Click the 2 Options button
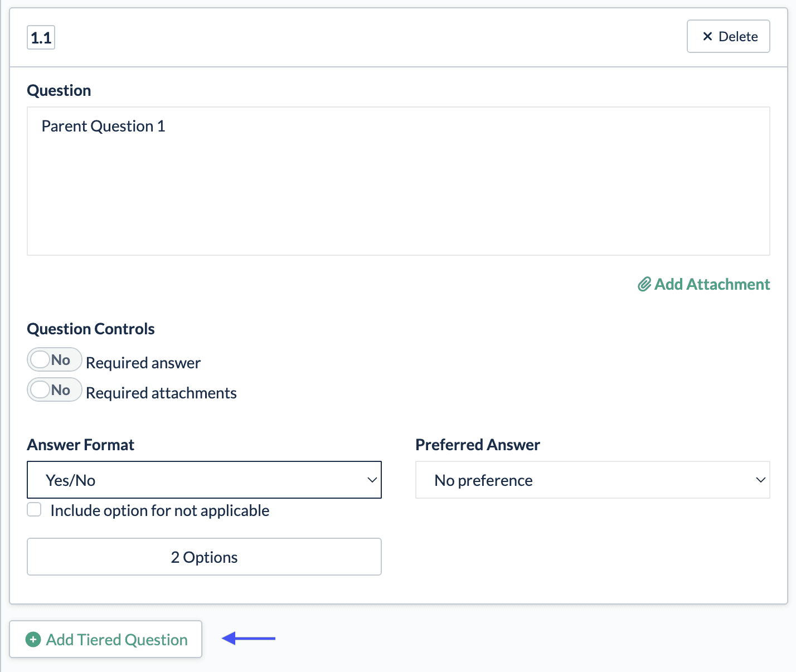Screen dimensions: 796x672 point(204,557)
